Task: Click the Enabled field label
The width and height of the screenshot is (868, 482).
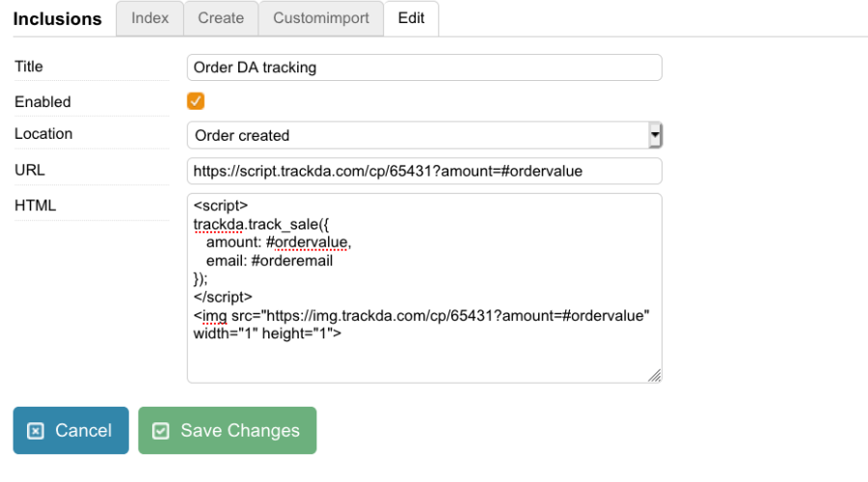Action: (42, 102)
